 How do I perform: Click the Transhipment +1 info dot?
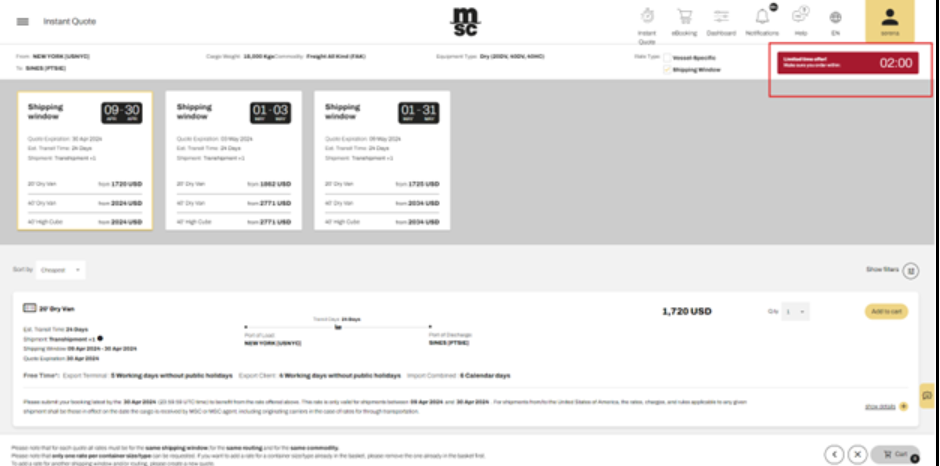coord(100,338)
